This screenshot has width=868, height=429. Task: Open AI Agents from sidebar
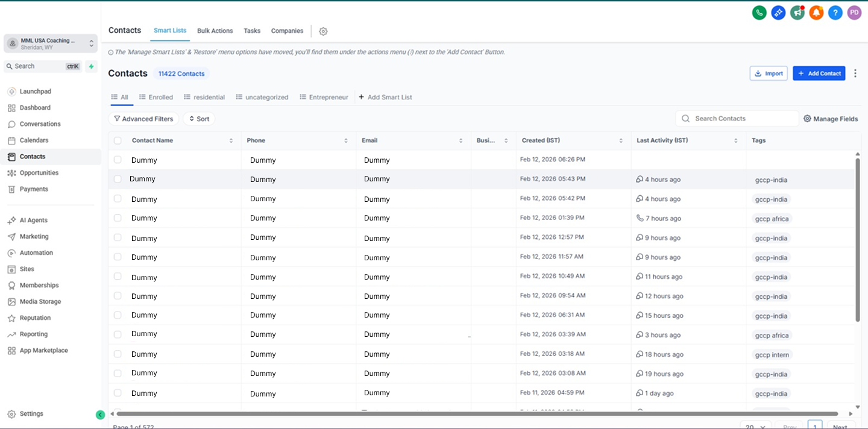coord(33,221)
